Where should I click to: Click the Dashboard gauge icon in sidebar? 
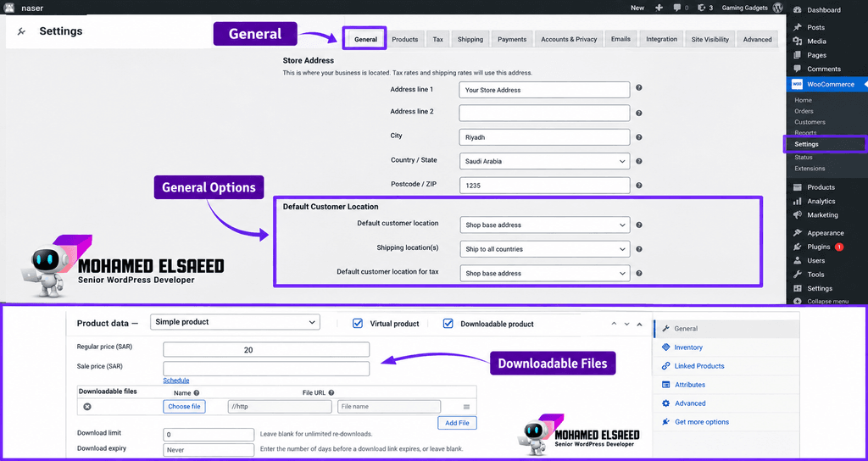click(797, 10)
